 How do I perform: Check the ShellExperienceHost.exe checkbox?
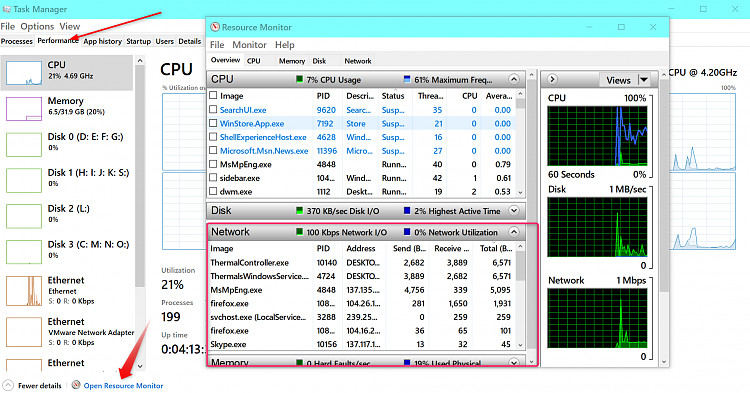point(213,137)
